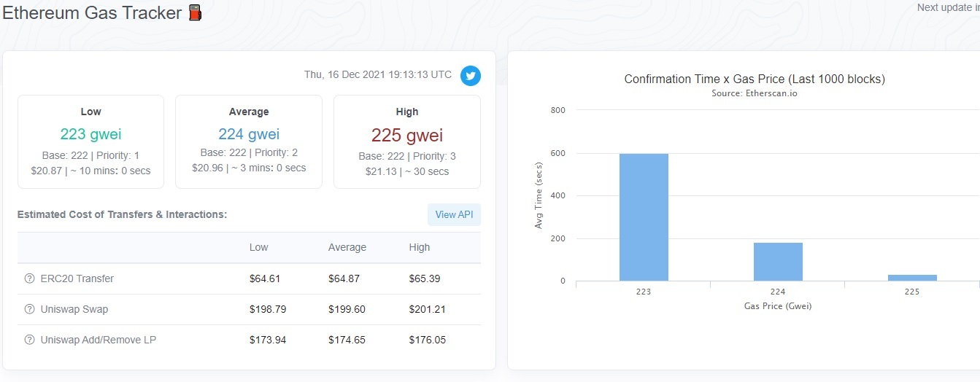
Task: Click the 223 gwei chart bar
Action: [644, 217]
